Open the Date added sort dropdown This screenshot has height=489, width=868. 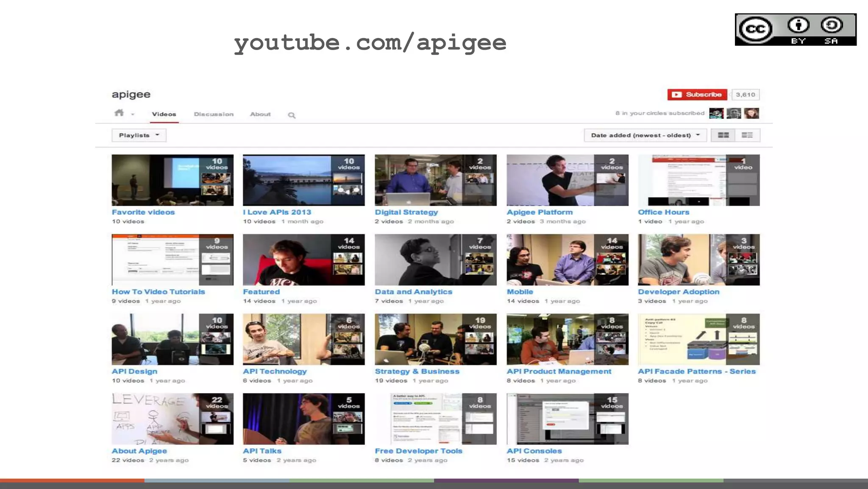click(x=645, y=135)
